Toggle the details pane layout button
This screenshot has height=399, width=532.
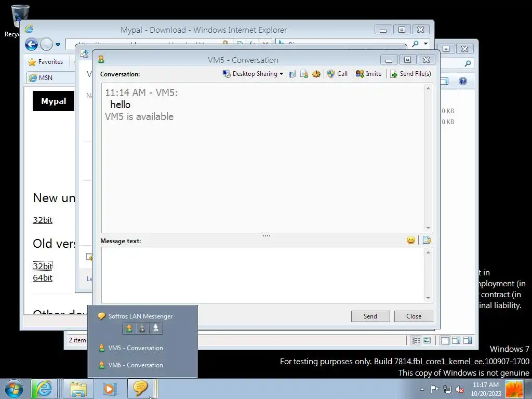point(456,340)
